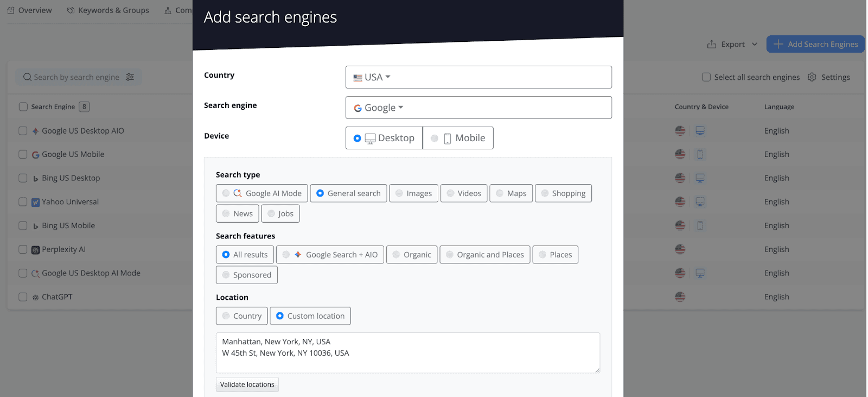Click the Perplexity AI logo icon
This screenshot has width=868, height=397.
pyautogui.click(x=35, y=250)
